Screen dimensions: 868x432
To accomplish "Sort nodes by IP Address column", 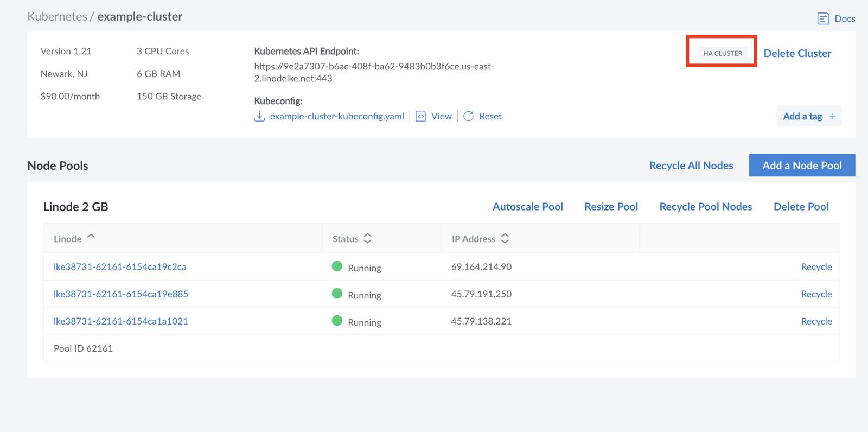I will pos(505,239).
